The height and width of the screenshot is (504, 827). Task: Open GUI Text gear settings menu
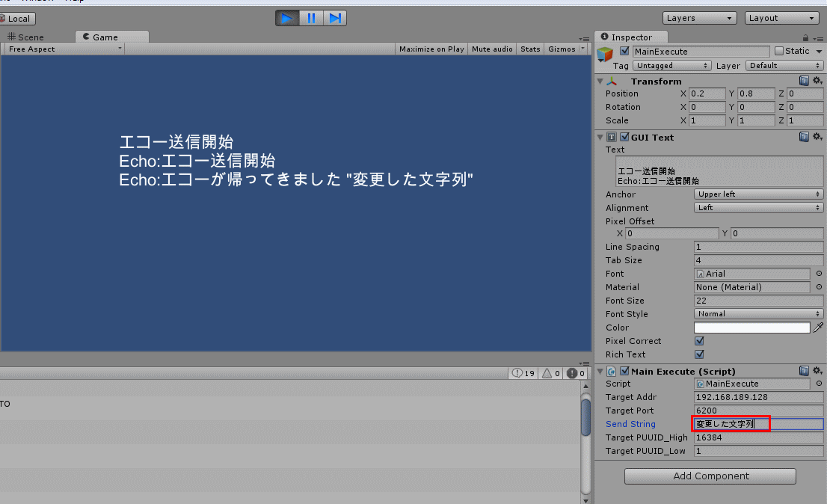coord(817,137)
